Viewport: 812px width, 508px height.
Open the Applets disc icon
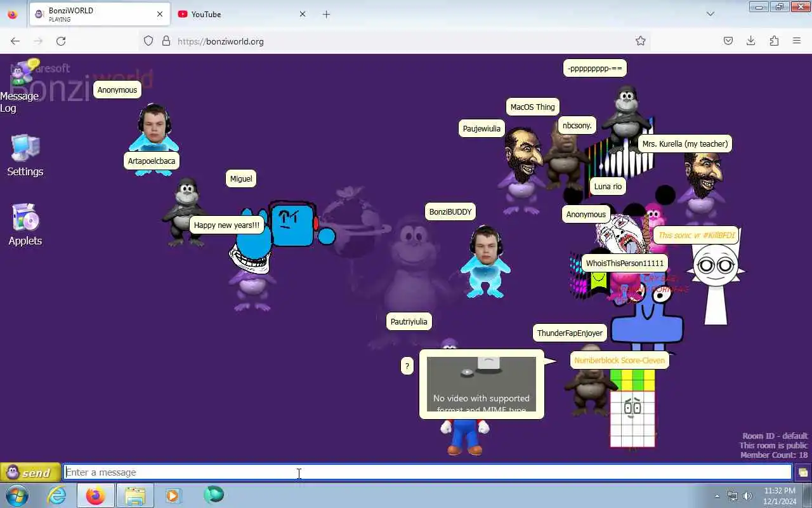(x=25, y=224)
